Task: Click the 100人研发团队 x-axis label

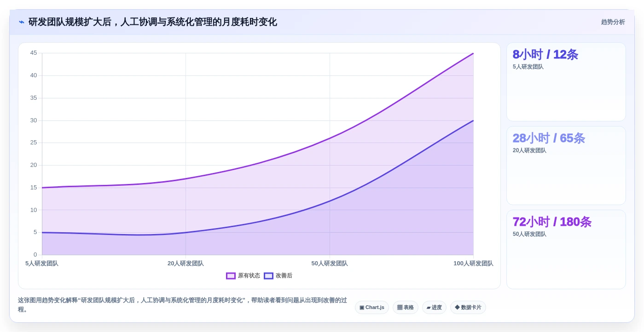Action: pos(473,263)
